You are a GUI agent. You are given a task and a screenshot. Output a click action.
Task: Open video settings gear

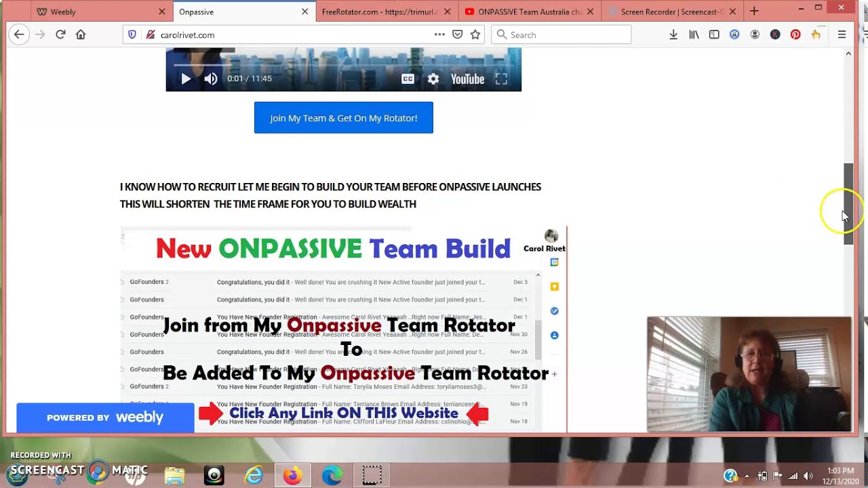pyautogui.click(x=433, y=79)
